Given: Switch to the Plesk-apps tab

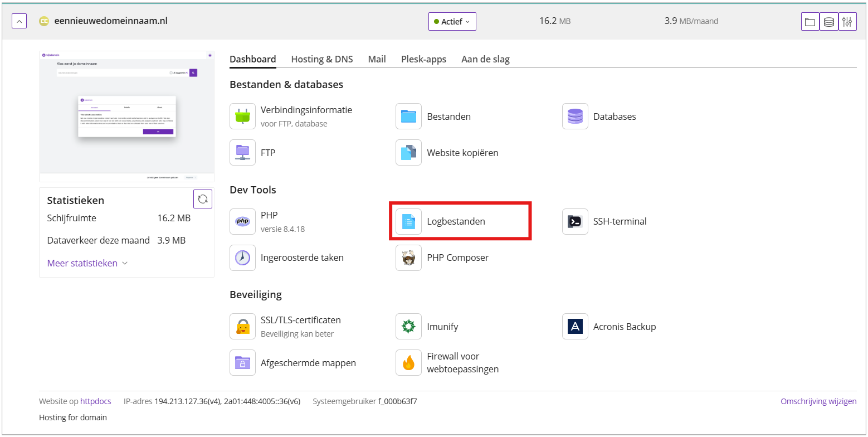Looking at the screenshot, I should pyautogui.click(x=423, y=59).
